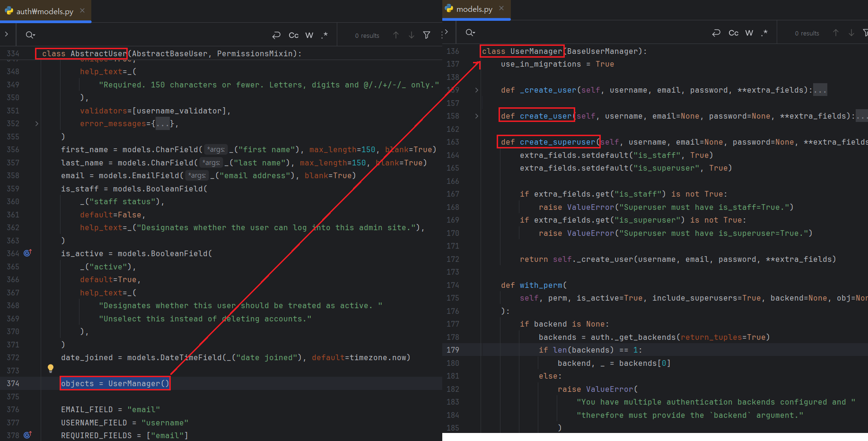Click override gutter icon at line 364
The width and height of the screenshot is (868, 441).
(x=27, y=253)
